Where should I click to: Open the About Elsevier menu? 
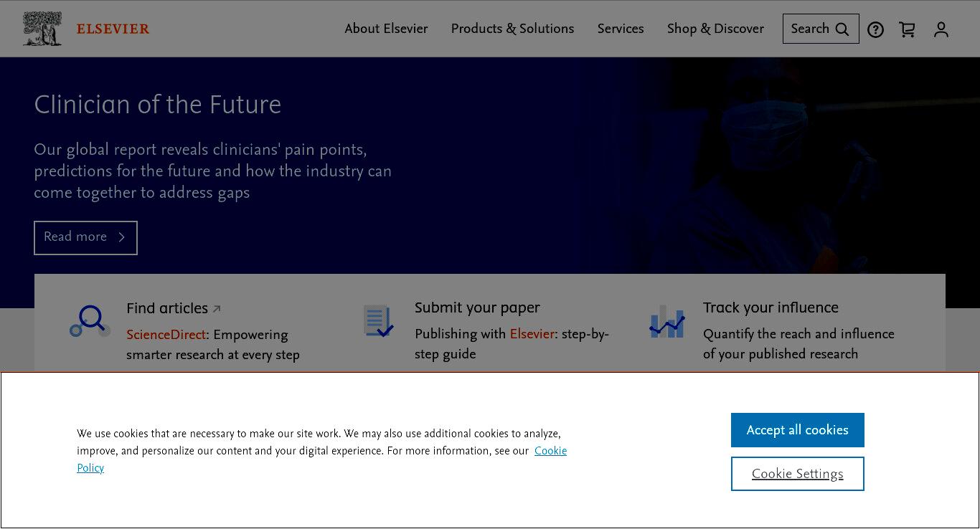386,29
